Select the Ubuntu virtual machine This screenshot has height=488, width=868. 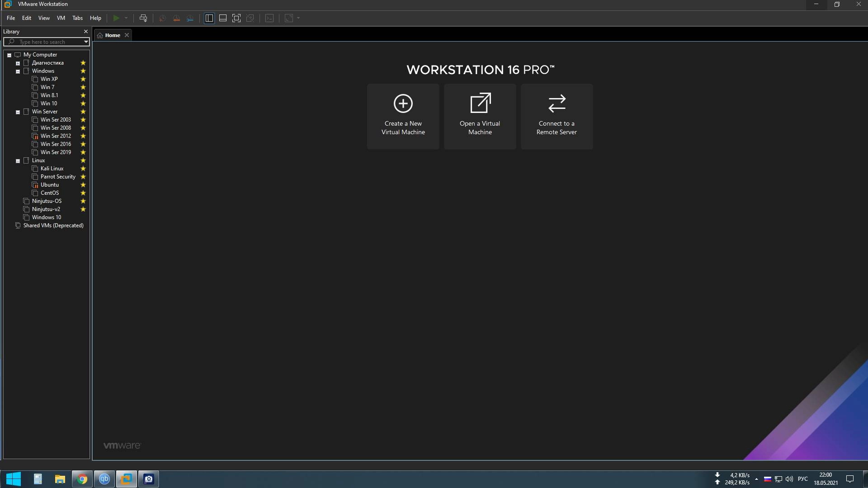pos(50,185)
